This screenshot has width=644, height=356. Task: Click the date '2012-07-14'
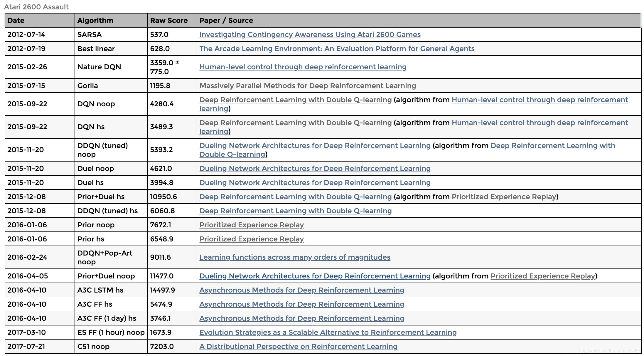click(x=26, y=35)
